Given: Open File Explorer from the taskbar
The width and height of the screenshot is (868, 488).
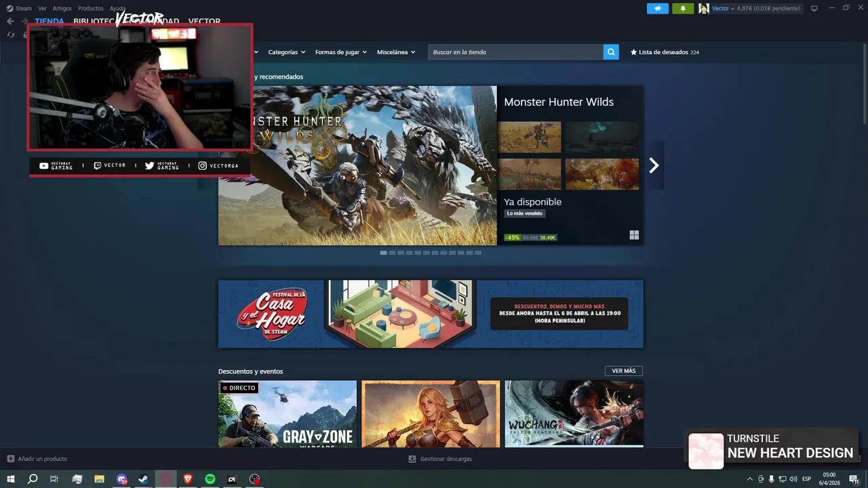Looking at the screenshot, I should pyautogui.click(x=100, y=479).
